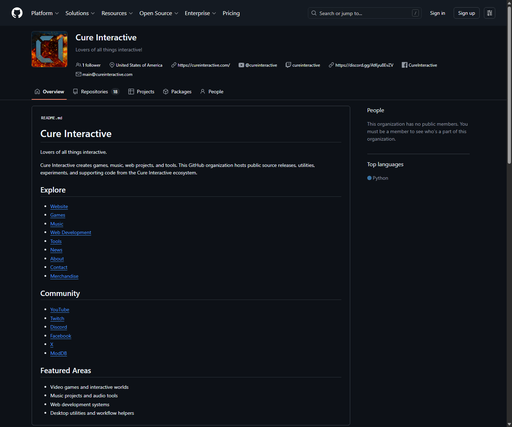Open the Games link
Image resolution: width=512 pixels, height=427 pixels.
[58, 215]
